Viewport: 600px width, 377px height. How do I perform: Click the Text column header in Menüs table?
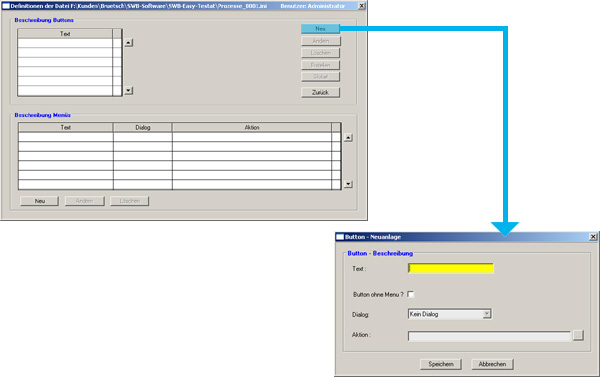coord(66,127)
